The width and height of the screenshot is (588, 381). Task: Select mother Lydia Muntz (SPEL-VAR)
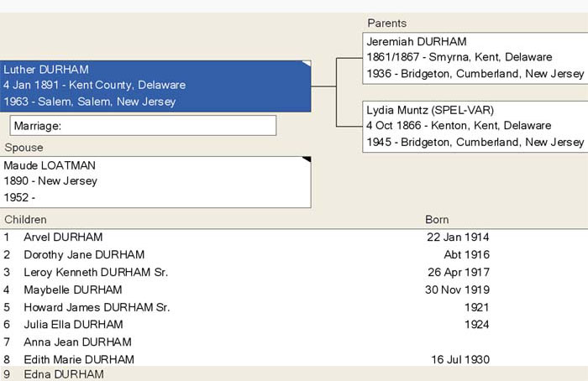[475, 126]
